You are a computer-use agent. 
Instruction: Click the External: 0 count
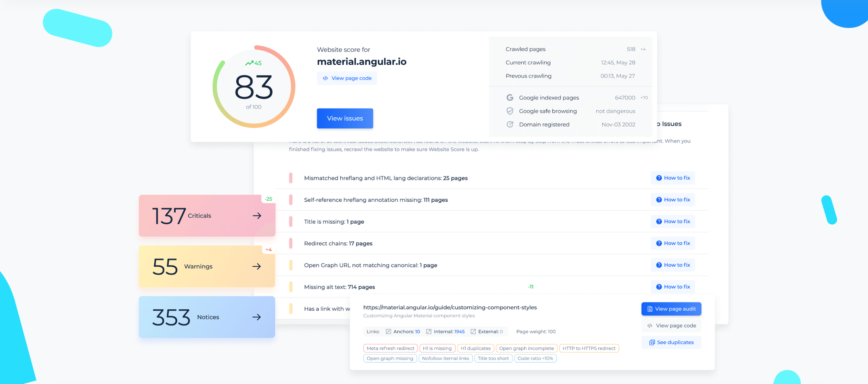click(490, 331)
